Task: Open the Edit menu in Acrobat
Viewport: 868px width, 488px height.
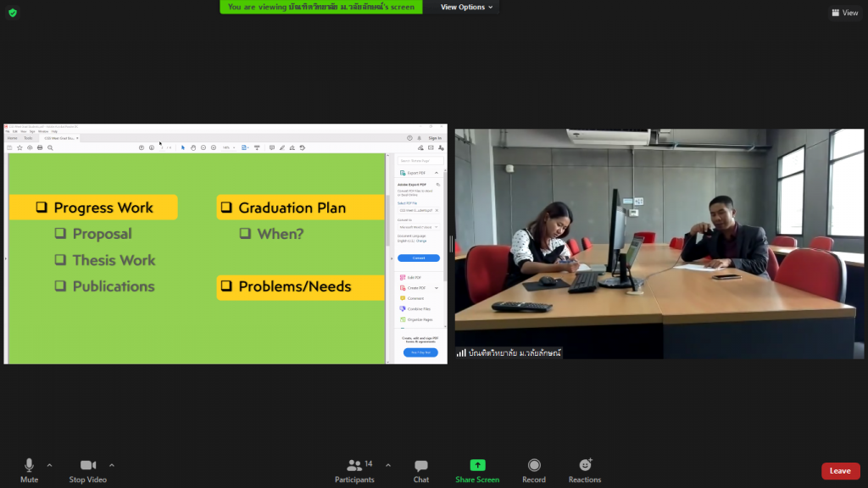Action: tap(14, 131)
